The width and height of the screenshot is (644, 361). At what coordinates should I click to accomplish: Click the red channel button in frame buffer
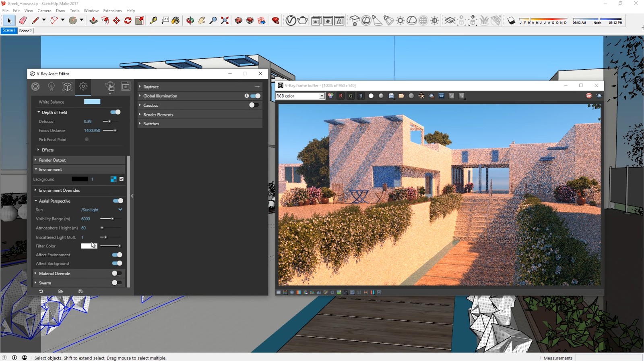click(x=341, y=96)
